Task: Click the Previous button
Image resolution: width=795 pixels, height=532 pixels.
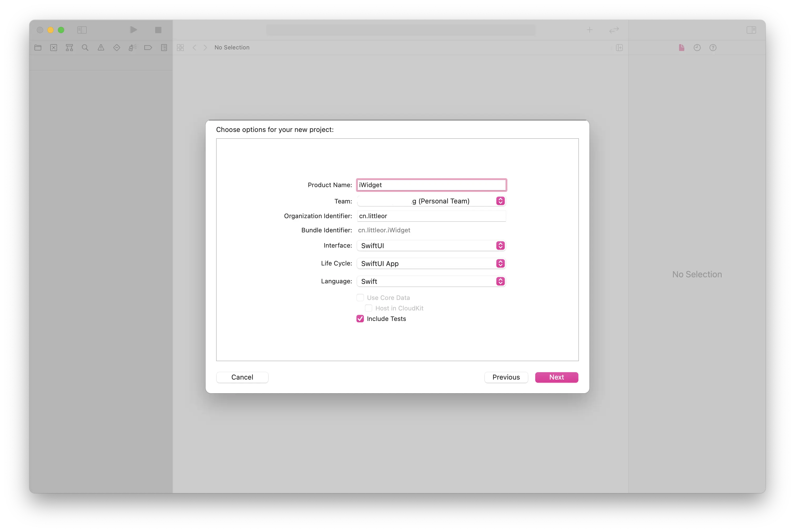Action: point(506,377)
